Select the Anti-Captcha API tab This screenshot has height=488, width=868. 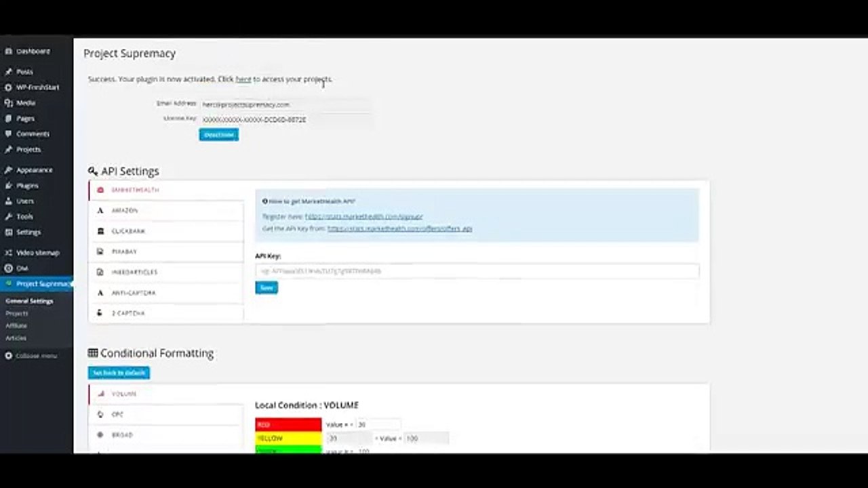(x=165, y=293)
